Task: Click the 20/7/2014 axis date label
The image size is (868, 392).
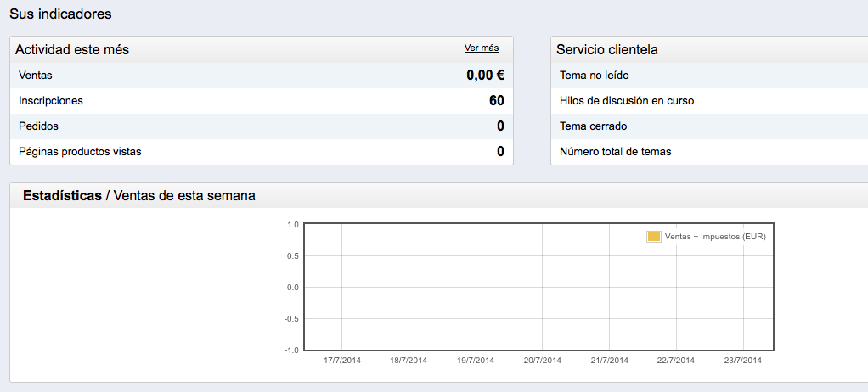Action: pyautogui.click(x=543, y=361)
